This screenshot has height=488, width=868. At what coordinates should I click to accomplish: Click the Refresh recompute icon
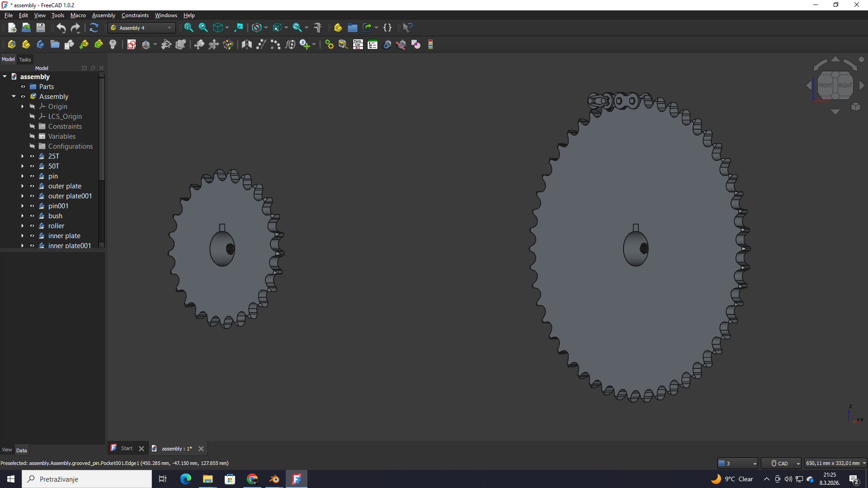94,28
